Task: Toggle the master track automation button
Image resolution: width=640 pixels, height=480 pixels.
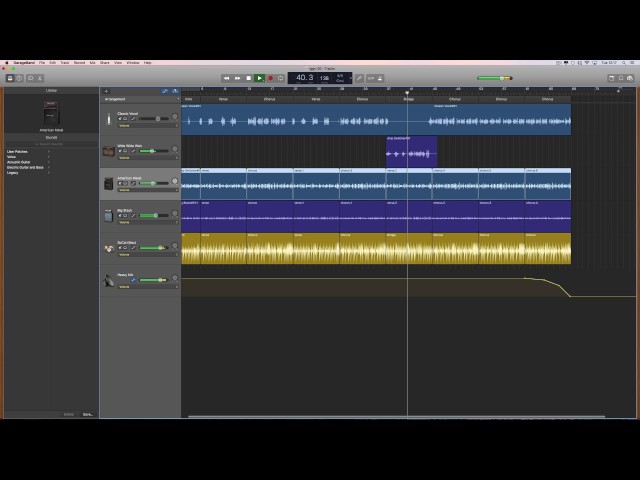Action: point(133,280)
